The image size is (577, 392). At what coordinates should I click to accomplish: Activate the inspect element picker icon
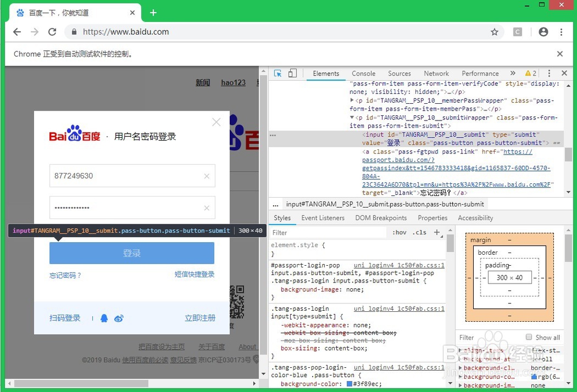[x=278, y=74]
